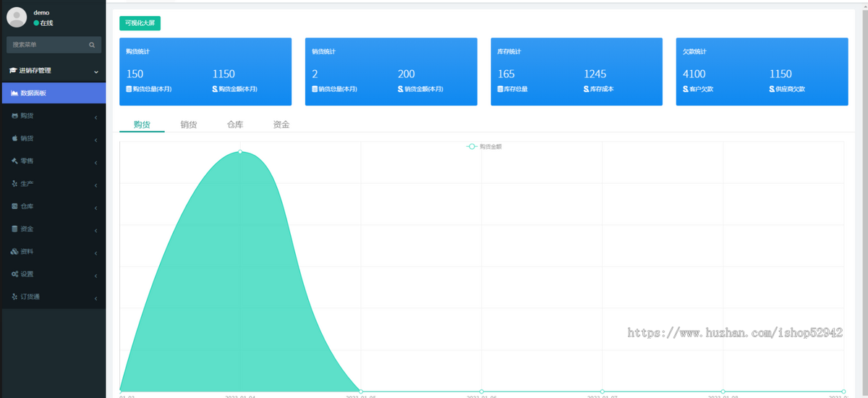Click the dollar icon beside 销货金额(本月)
Viewport: 868px width, 398px height.
pos(400,89)
